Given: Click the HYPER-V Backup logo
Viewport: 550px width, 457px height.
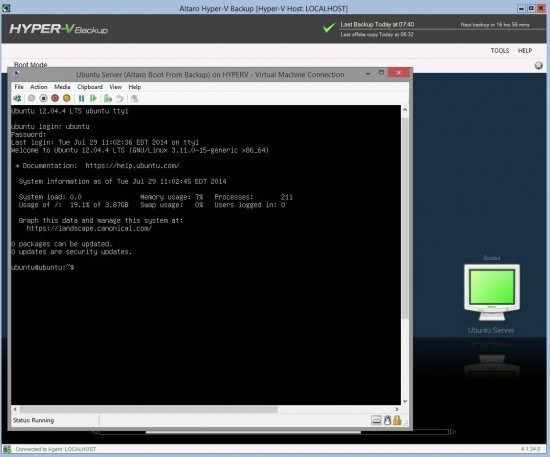Looking at the screenshot, I should tap(59, 29).
